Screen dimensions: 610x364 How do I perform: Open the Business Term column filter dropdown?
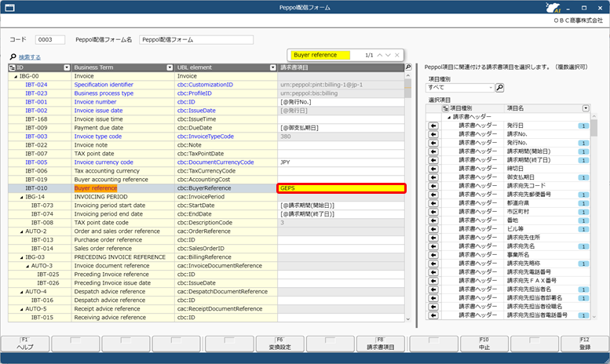(x=170, y=67)
